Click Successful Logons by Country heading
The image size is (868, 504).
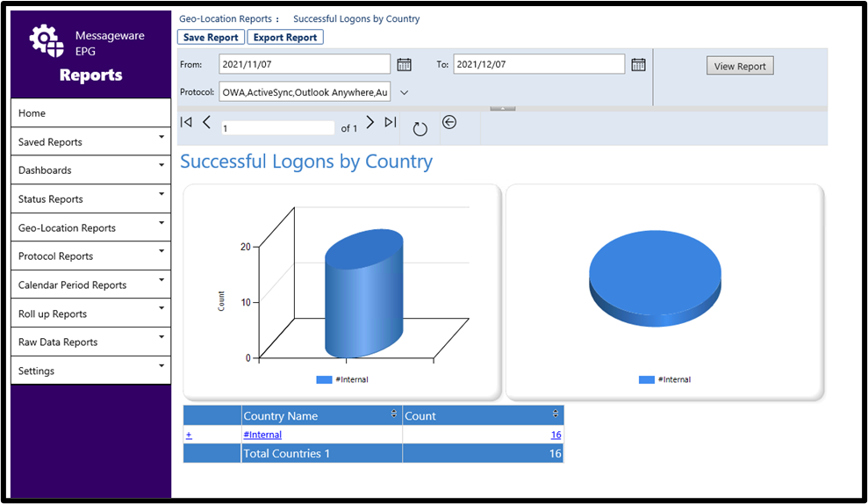tap(306, 162)
